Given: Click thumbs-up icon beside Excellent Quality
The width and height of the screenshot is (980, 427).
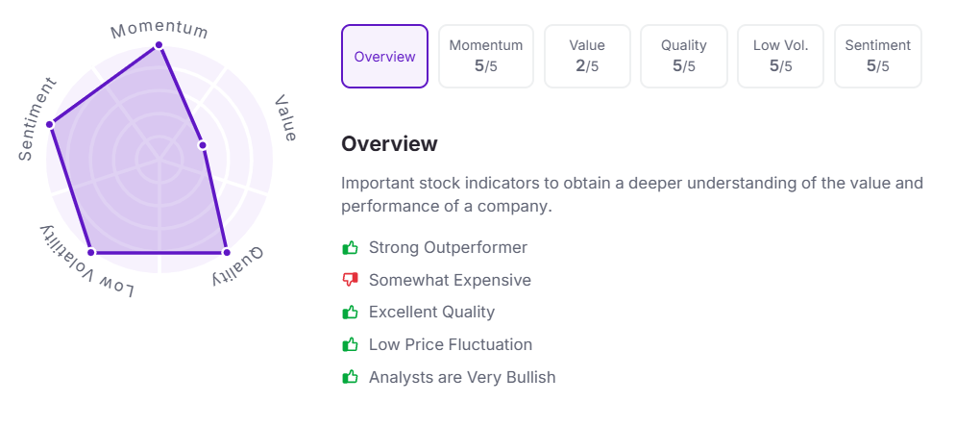Looking at the screenshot, I should click(350, 313).
